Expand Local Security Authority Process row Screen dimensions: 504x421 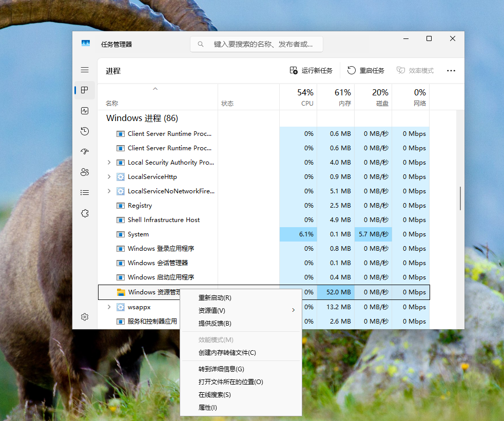[109, 163]
